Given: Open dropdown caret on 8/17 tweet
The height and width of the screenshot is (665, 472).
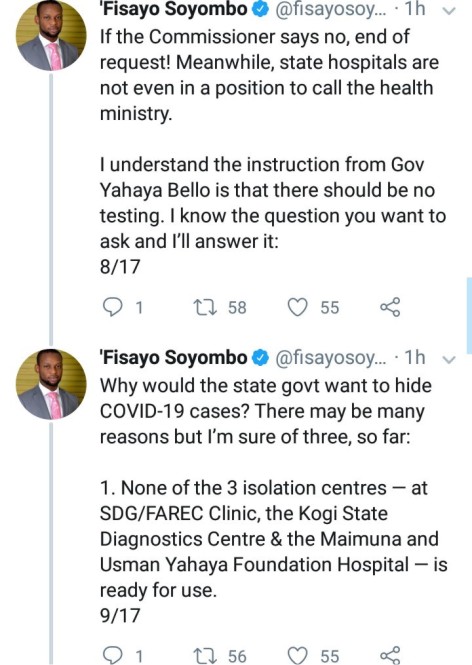Looking at the screenshot, I should [448, 11].
